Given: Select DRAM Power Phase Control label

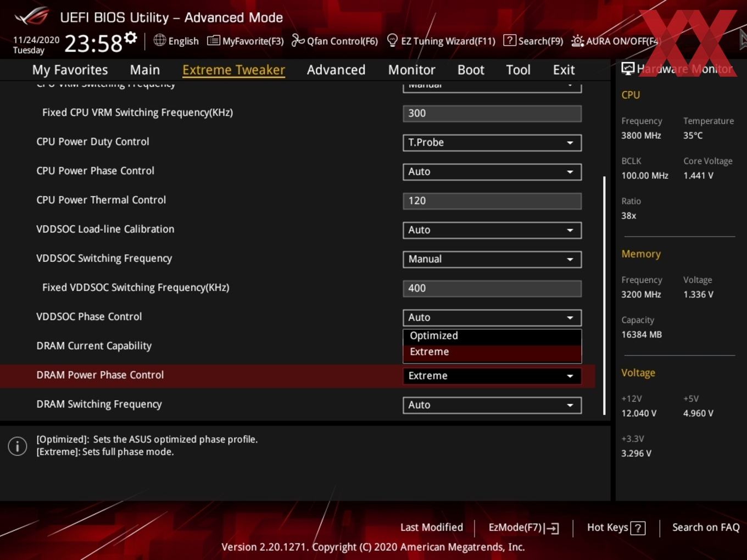Looking at the screenshot, I should click(100, 375).
